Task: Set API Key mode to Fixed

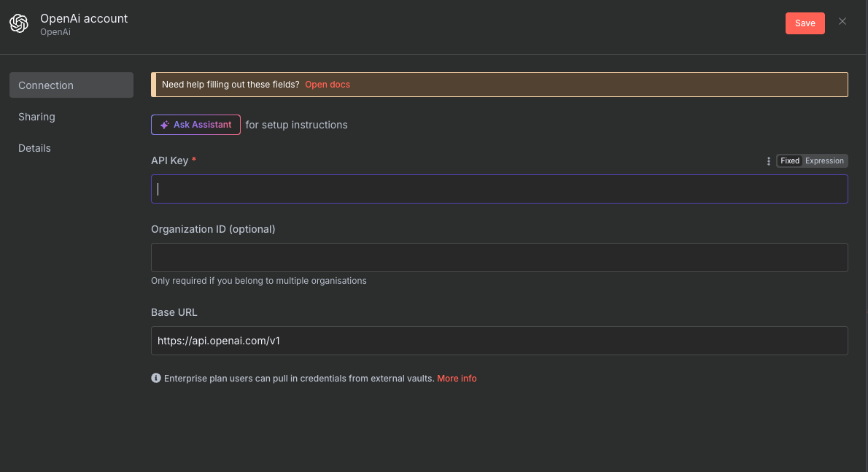Action: pos(790,161)
